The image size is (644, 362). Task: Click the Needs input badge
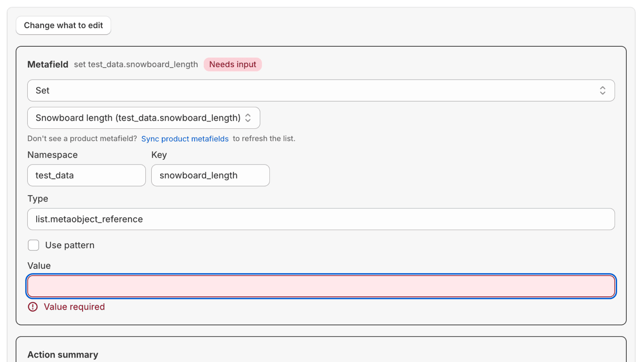point(233,64)
